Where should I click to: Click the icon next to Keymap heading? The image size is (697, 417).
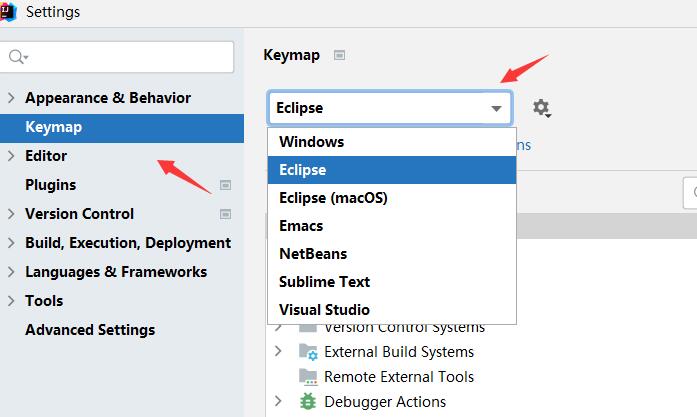pyautogui.click(x=339, y=55)
